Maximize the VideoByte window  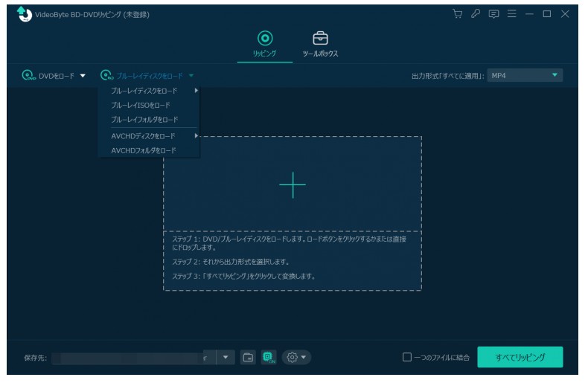click(547, 14)
